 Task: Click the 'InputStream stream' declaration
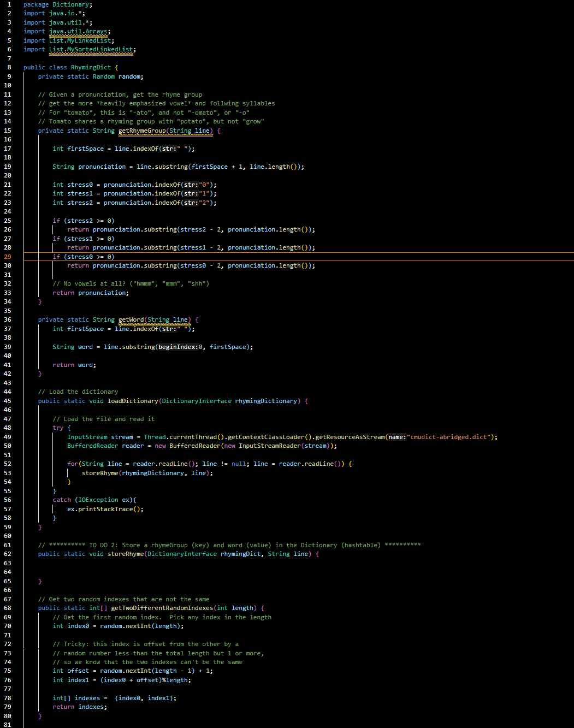pyautogui.click(x=100, y=437)
